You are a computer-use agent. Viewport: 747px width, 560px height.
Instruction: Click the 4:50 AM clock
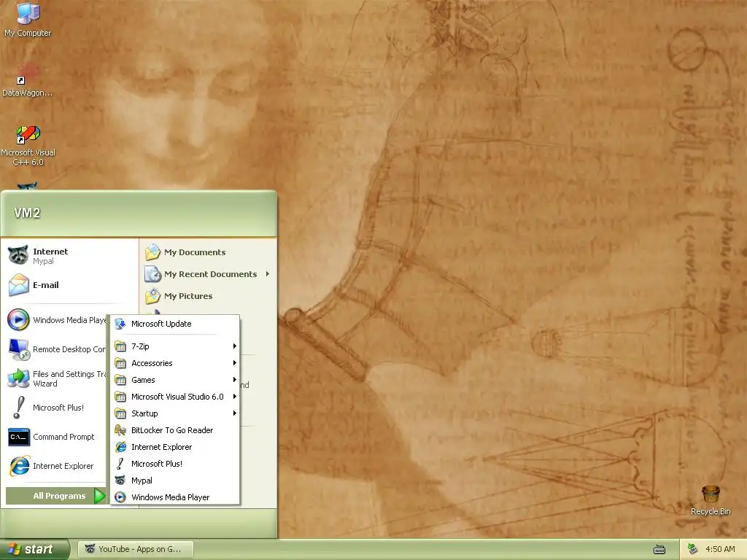coord(720,549)
